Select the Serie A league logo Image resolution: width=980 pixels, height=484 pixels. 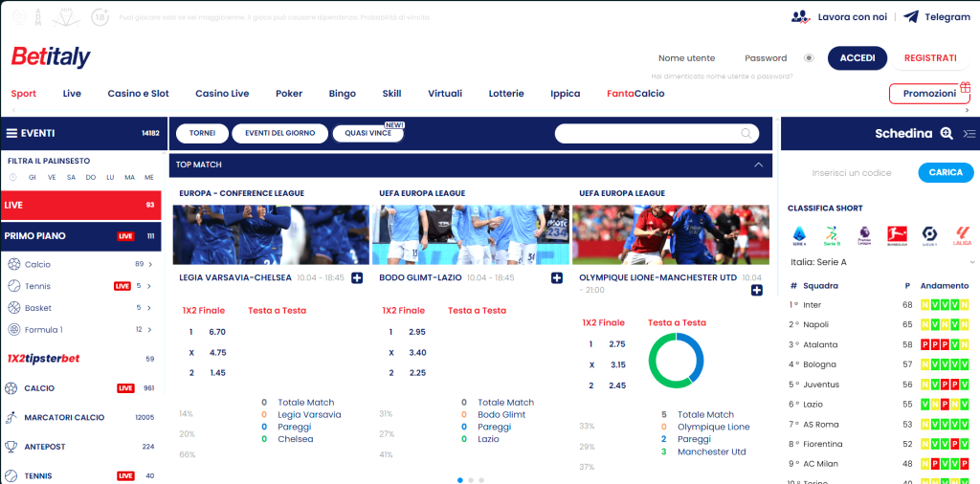pyautogui.click(x=799, y=234)
